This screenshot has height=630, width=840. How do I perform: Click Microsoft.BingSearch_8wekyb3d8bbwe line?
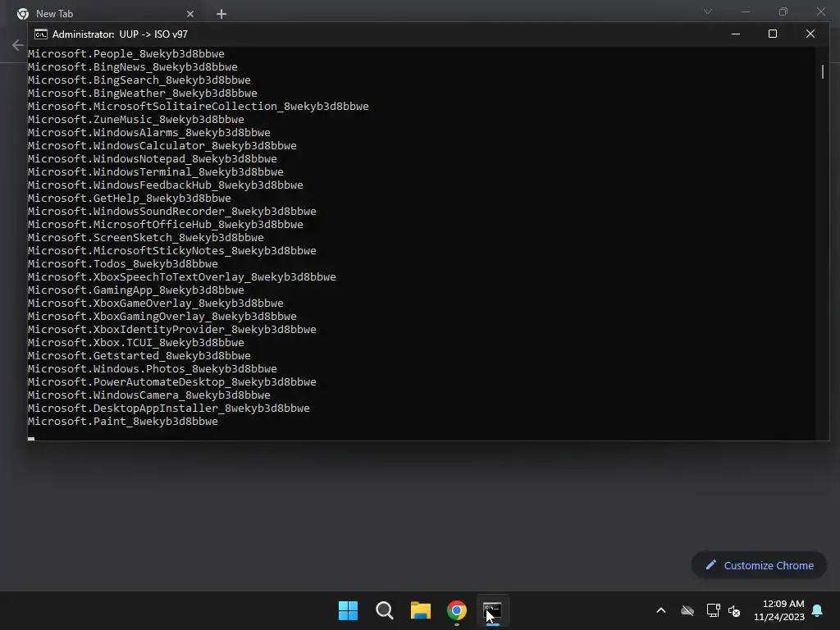coord(139,80)
